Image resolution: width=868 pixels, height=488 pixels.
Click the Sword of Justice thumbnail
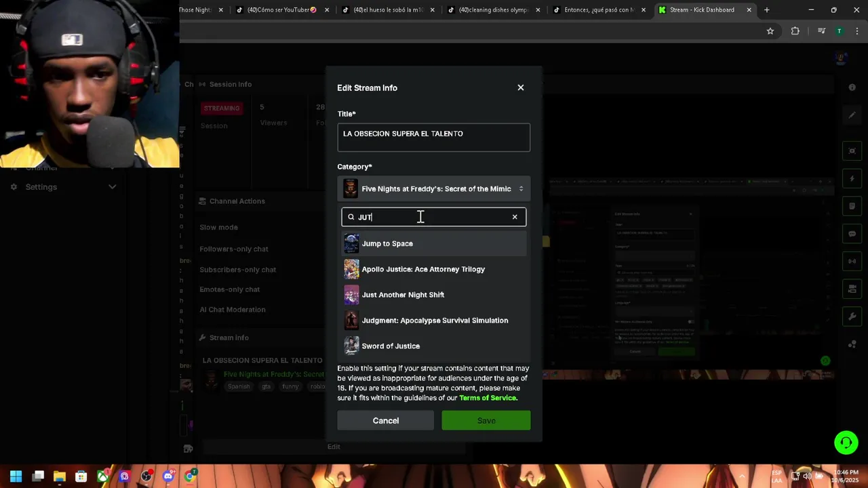351,346
